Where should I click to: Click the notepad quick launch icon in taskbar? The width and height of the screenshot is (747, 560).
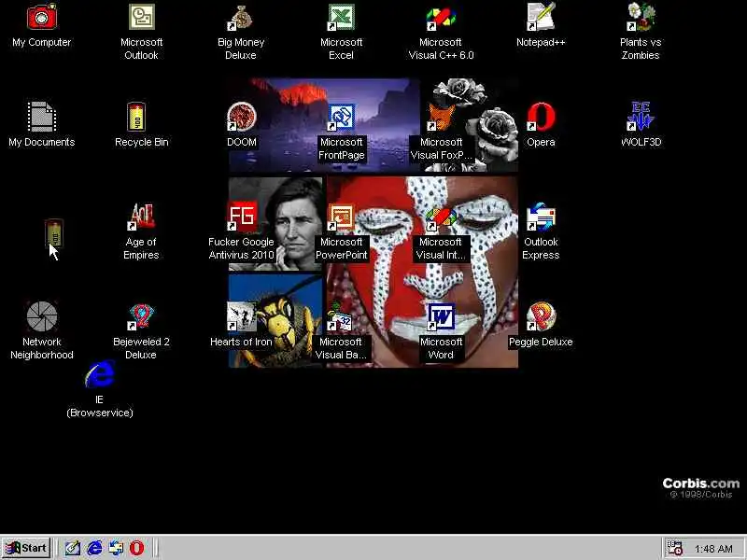73,548
